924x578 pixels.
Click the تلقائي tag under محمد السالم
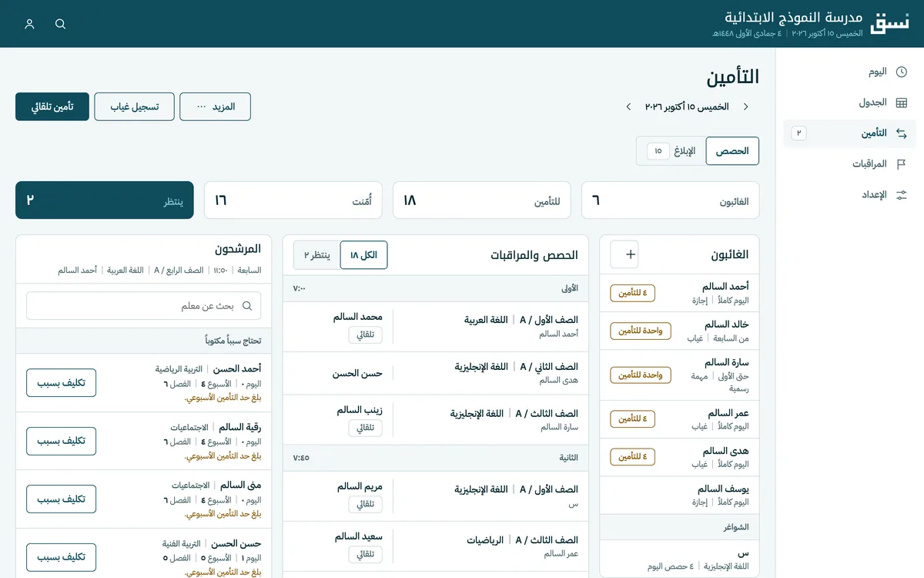coord(366,334)
